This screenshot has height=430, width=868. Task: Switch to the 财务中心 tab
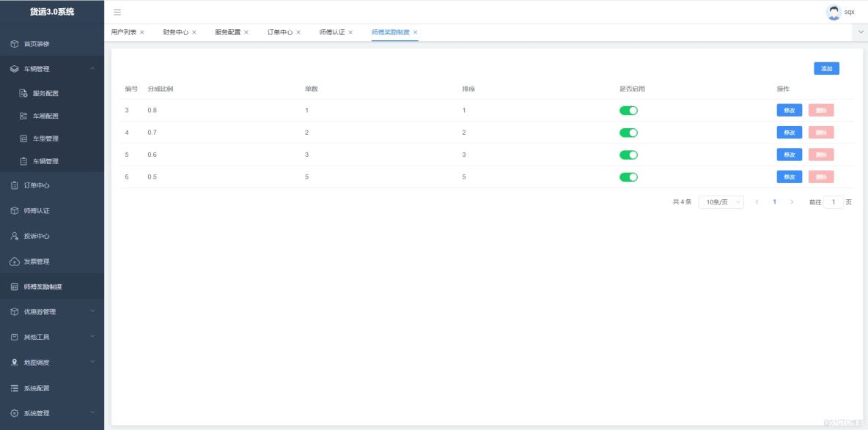tap(177, 32)
